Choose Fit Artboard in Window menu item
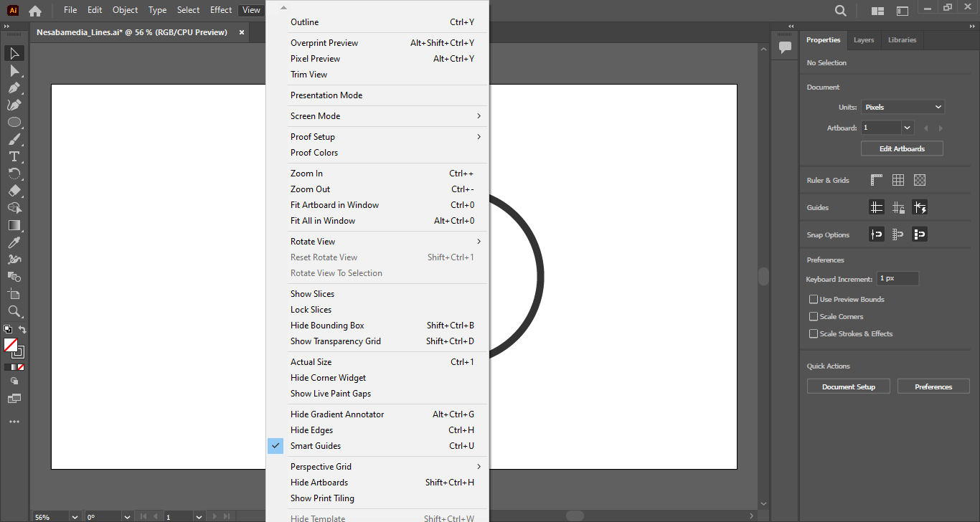 tap(334, 205)
